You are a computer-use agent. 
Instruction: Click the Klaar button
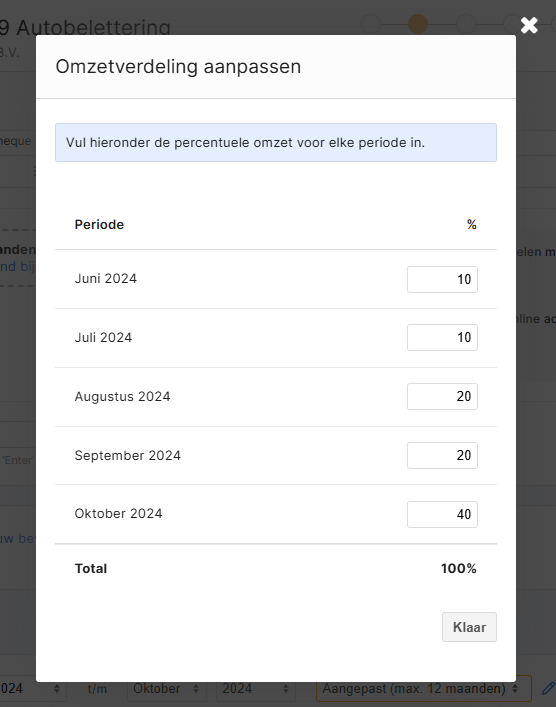pyautogui.click(x=469, y=627)
